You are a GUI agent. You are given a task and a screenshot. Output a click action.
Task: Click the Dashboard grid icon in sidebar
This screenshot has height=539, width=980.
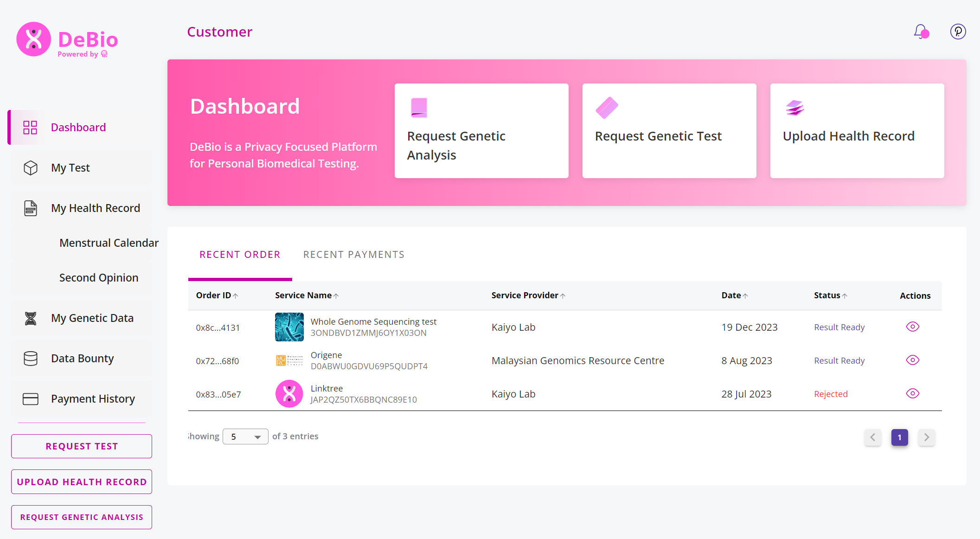pyautogui.click(x=30, y=128)
